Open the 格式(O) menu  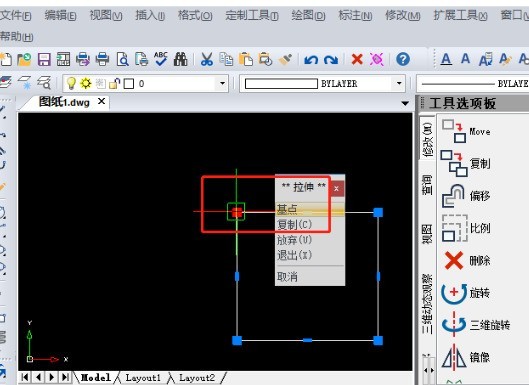click(195, 16)
